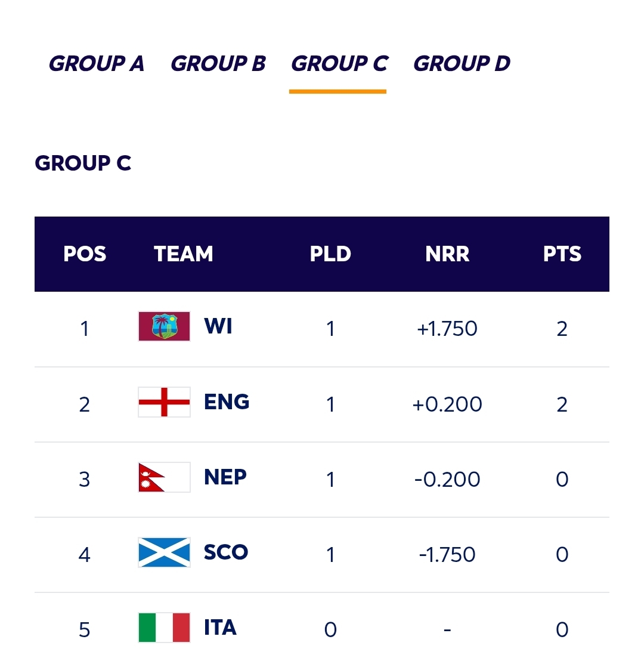Click the PTS column header
The image size is (644, 661).
click(562, 254)
